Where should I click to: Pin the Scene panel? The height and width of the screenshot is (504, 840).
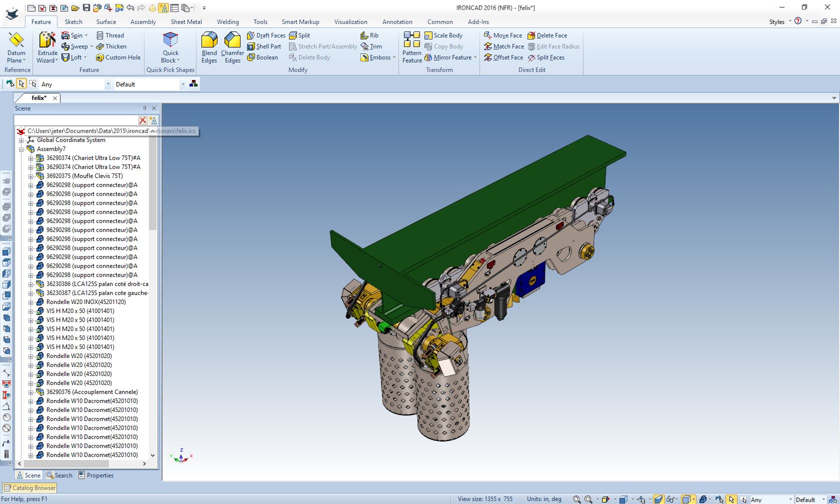(x=145, y=108)
